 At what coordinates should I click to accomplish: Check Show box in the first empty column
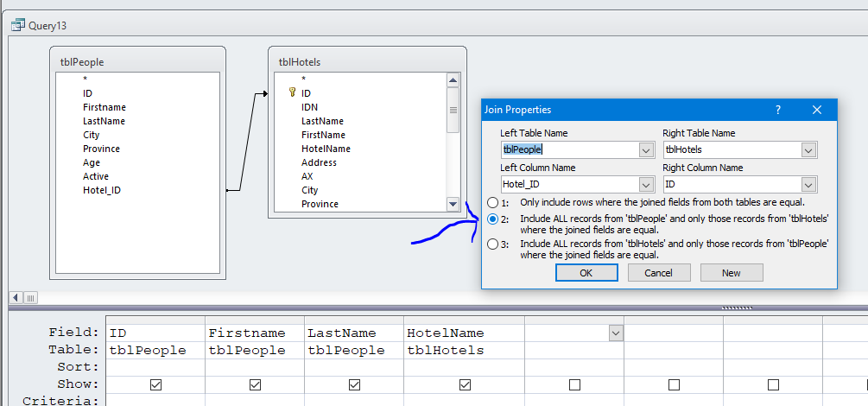[574, 384]
